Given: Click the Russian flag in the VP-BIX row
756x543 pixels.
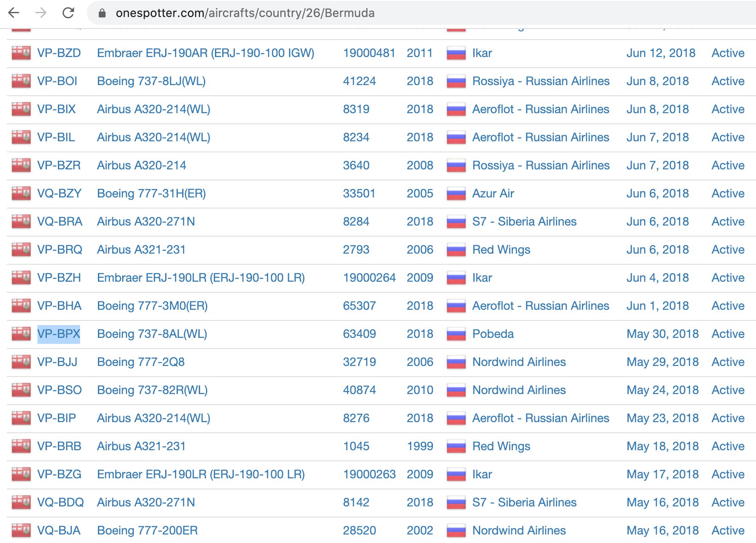Looking at the screenshot, I should click(x=456, y=109).
